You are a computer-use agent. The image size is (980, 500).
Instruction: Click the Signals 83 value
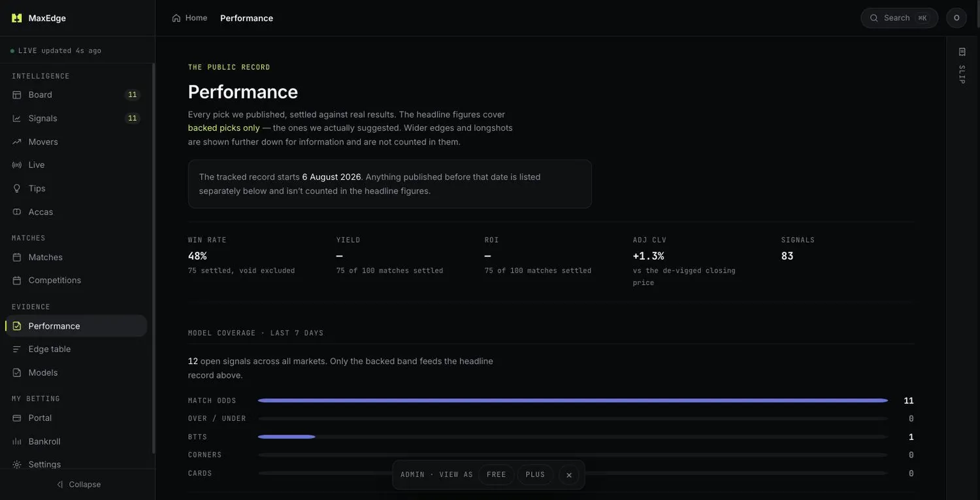[x=787, y=256]
